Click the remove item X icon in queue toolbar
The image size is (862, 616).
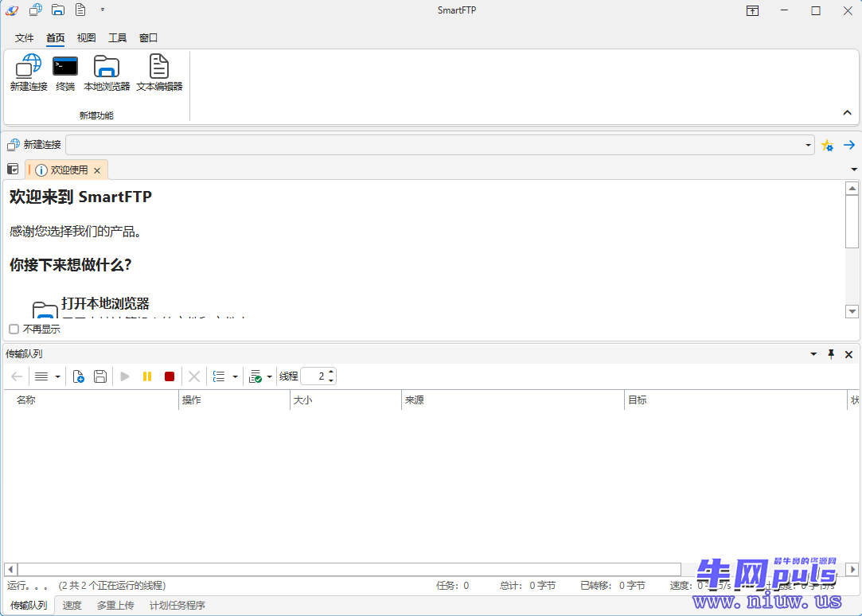pyautogui.click(x=194, y=376)
